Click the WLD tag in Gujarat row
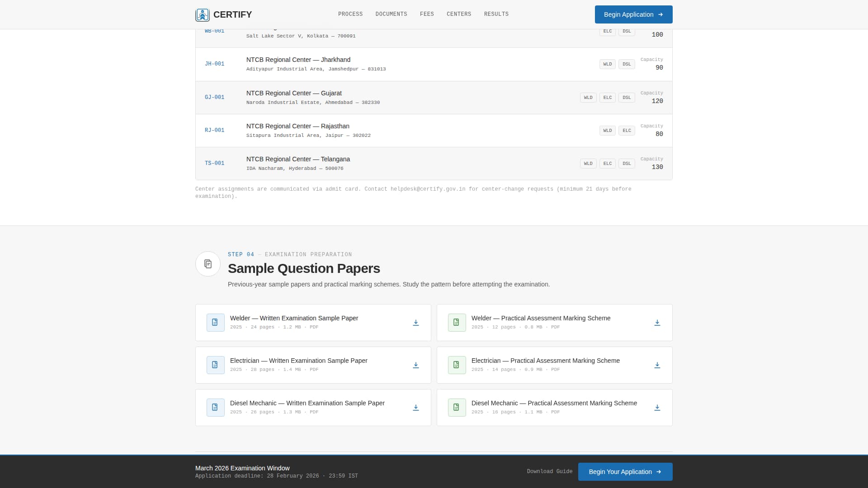Image resolution: width=868 pixels, height=488 pixels. click(x=588, y=98)
